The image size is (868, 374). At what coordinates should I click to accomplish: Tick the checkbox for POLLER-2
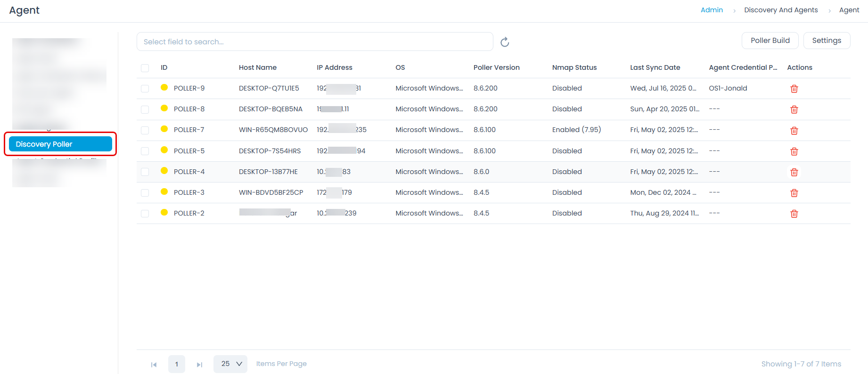coord(145,214)
